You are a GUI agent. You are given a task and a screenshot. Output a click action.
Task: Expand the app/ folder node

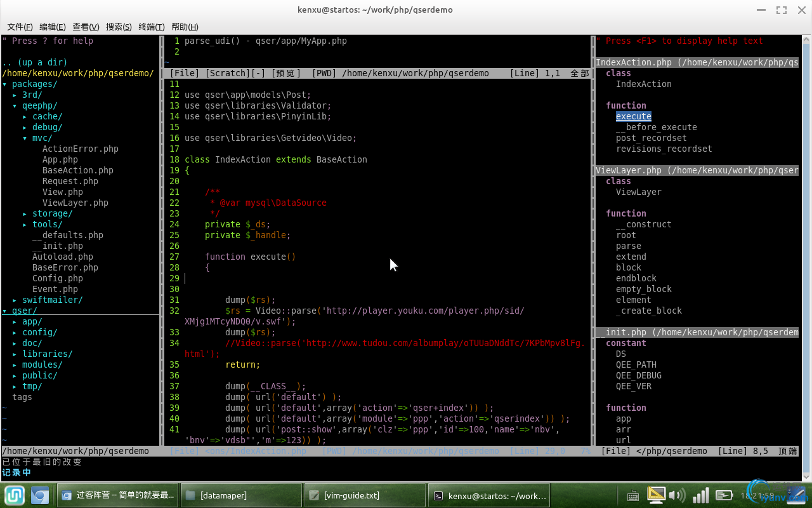click(27, 321)
